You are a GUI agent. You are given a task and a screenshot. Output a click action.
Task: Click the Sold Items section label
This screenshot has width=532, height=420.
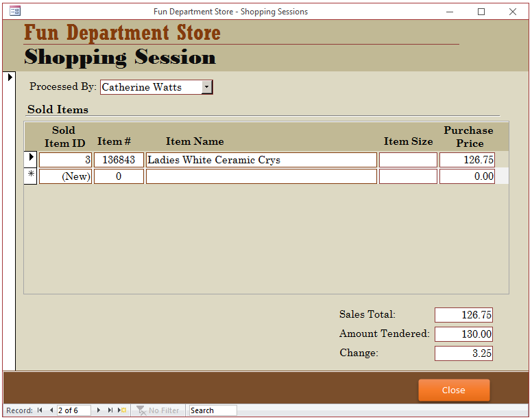click(58, 109)
